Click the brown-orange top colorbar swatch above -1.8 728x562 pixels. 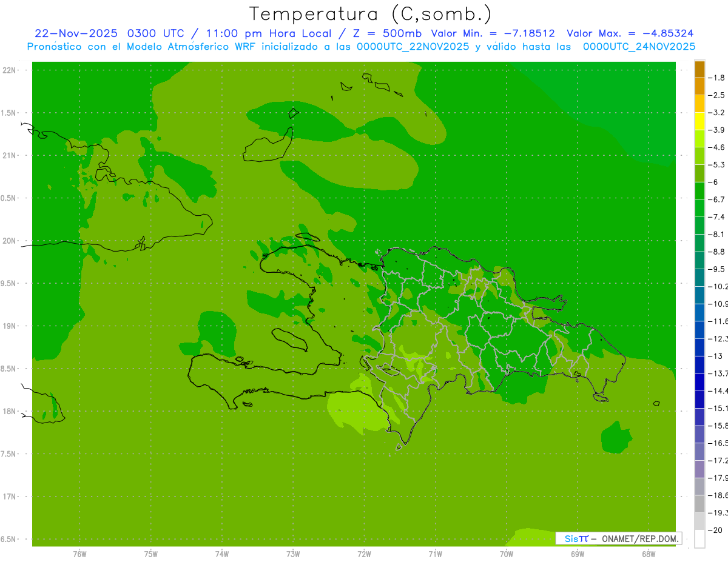coord(700,69)
